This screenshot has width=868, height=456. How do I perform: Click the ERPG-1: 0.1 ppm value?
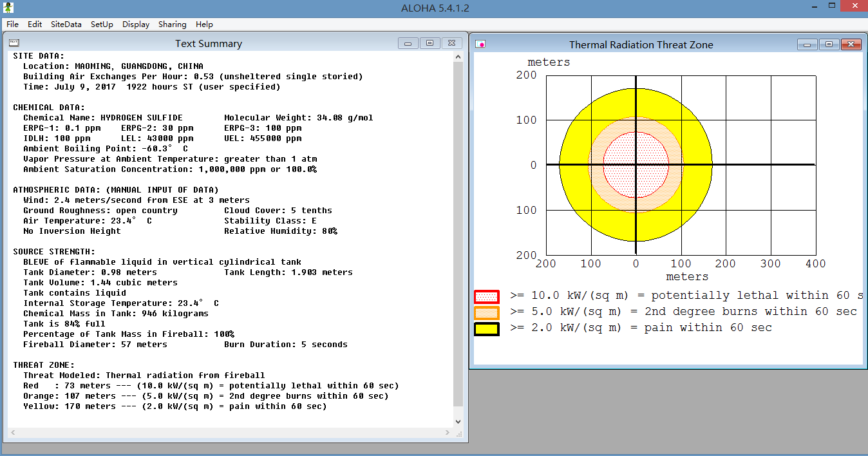(62, 128)
